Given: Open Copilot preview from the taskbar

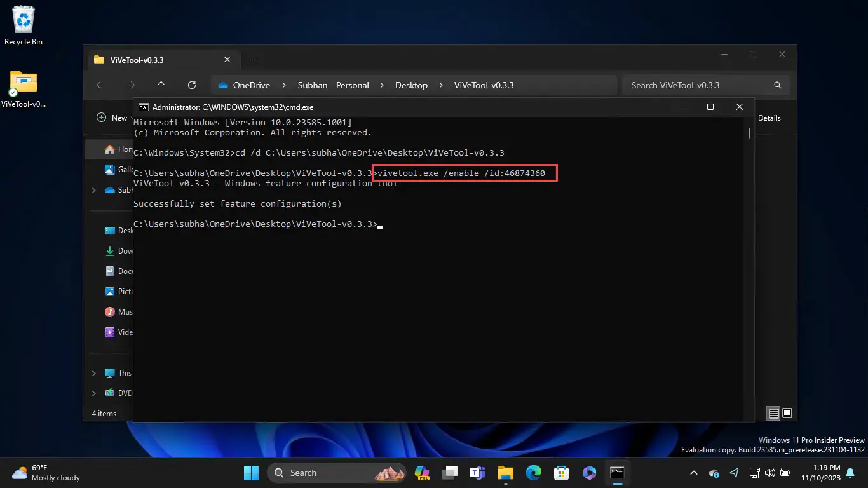Looking at the screenshot, I should [422, 473].
